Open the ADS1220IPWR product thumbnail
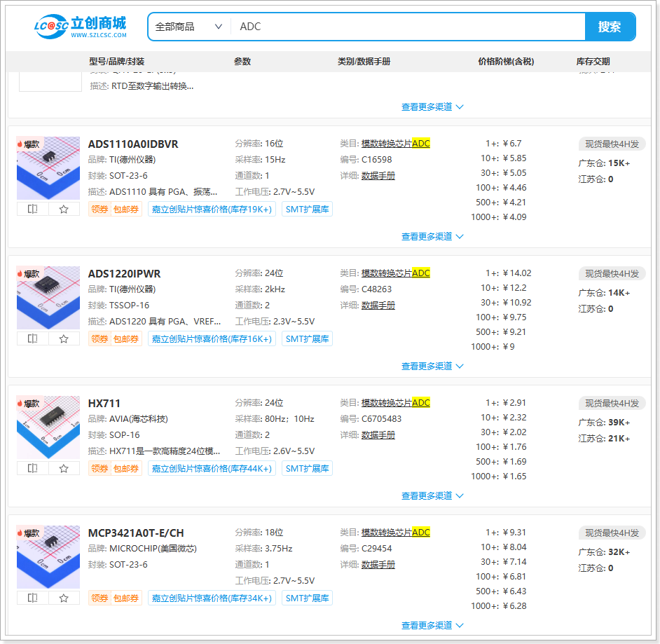 [48, 298]
